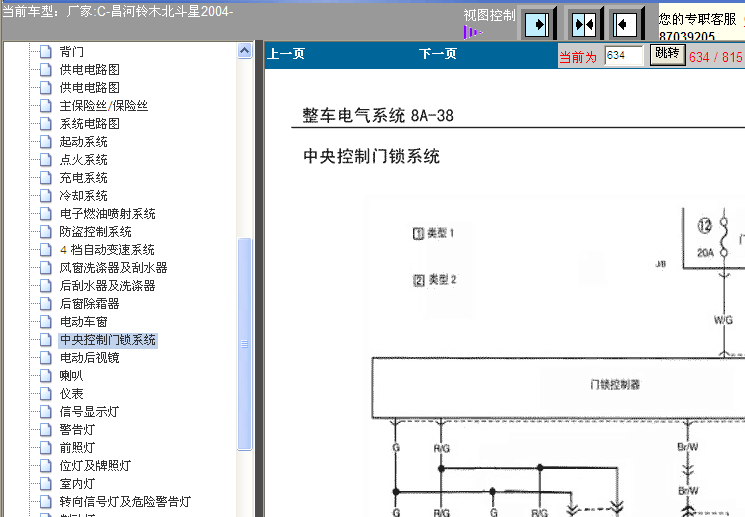Click document icon beside 主保险丝/保险丝
The image size is (745, 517).
[x=46, y=105]
